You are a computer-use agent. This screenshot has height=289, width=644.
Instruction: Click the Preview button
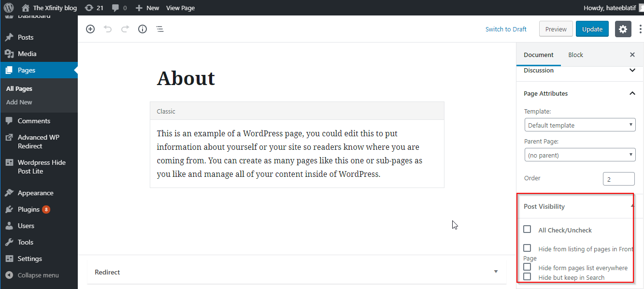click(556, 29)
